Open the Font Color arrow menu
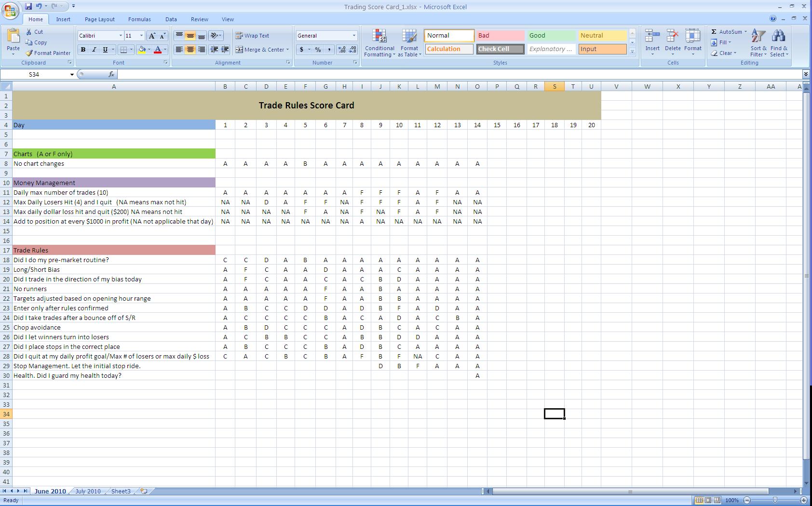 [x=165, y=50]
